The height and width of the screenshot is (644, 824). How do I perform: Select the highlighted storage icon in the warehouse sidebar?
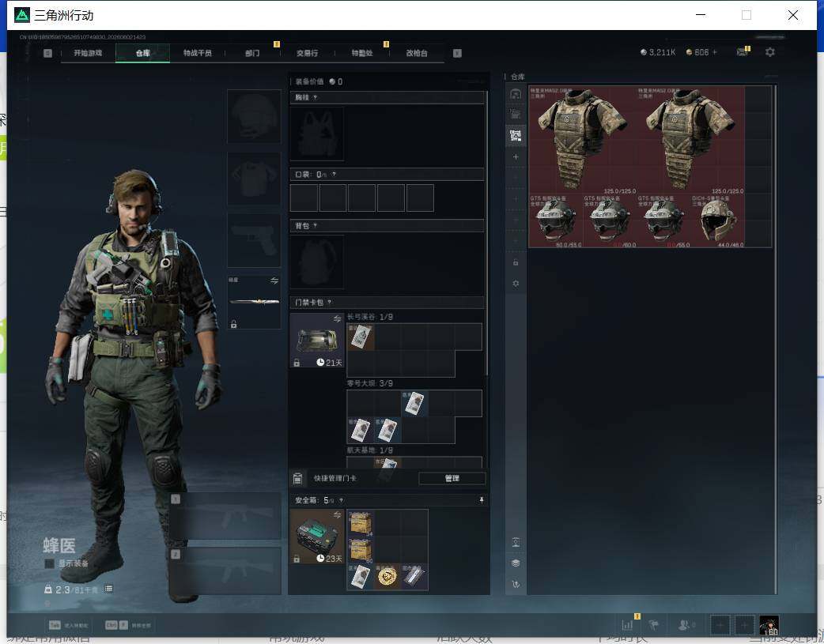tap(516, 136)
